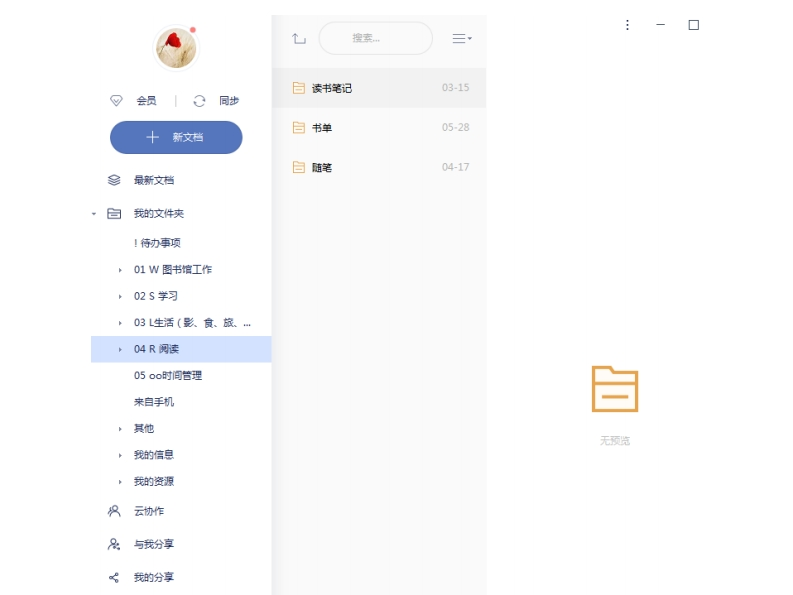Go up to parent folder
The width and height of the screenshot is (793, 595).
298,39
